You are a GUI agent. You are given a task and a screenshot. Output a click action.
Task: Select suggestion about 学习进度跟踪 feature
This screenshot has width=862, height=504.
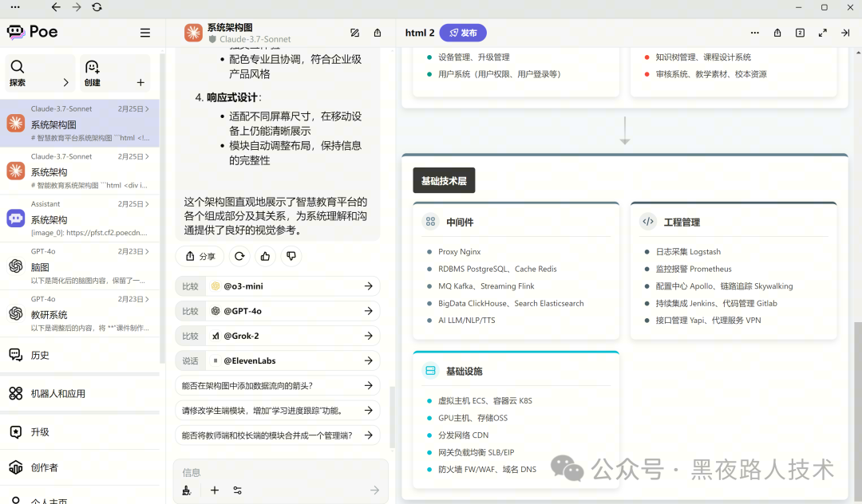(x=278, y=410)
